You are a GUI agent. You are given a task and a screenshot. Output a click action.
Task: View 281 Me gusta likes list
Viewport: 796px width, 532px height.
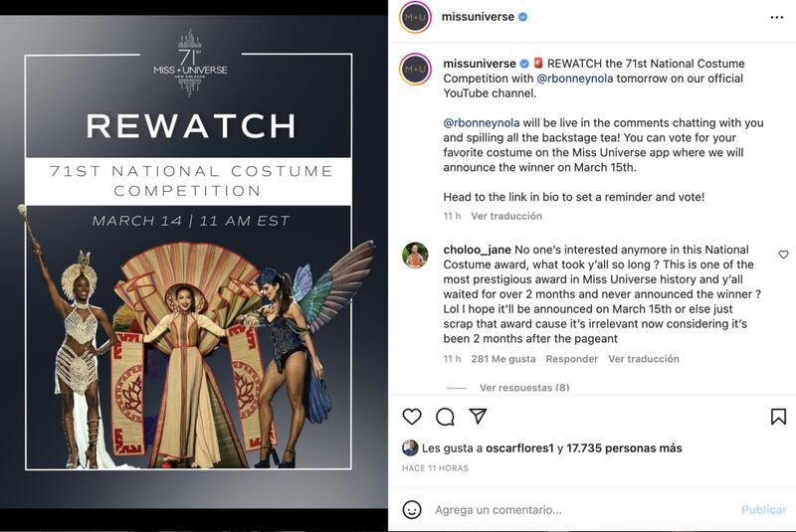point(503,359)
